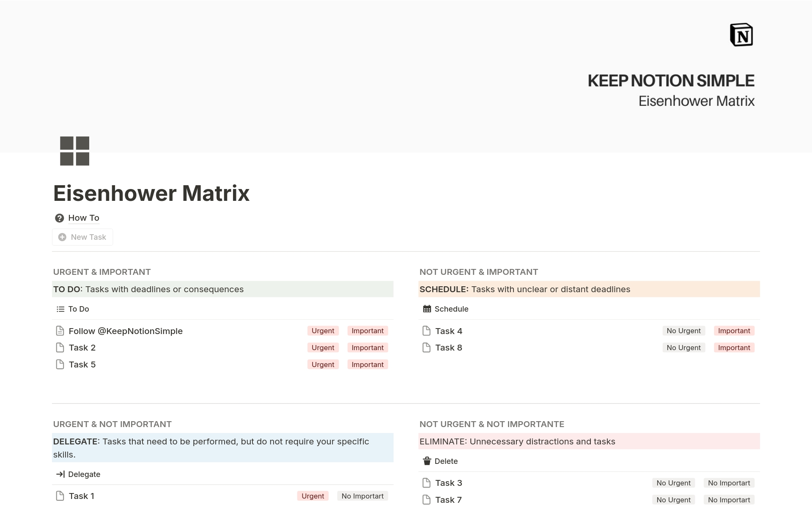This screenshot has height=507, width=812.
Task: Expand the URGENT & IMPORTANT section
Action: (x=102, y=271)
